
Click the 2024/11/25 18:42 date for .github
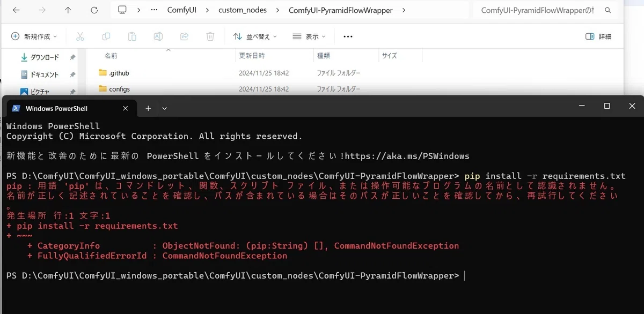click(x=264, y=73)
